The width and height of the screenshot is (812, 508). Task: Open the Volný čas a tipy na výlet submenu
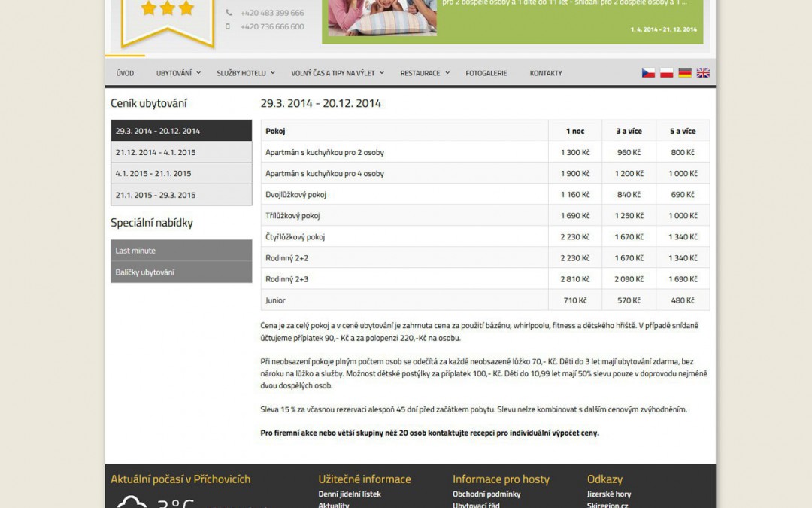point(338,73)
